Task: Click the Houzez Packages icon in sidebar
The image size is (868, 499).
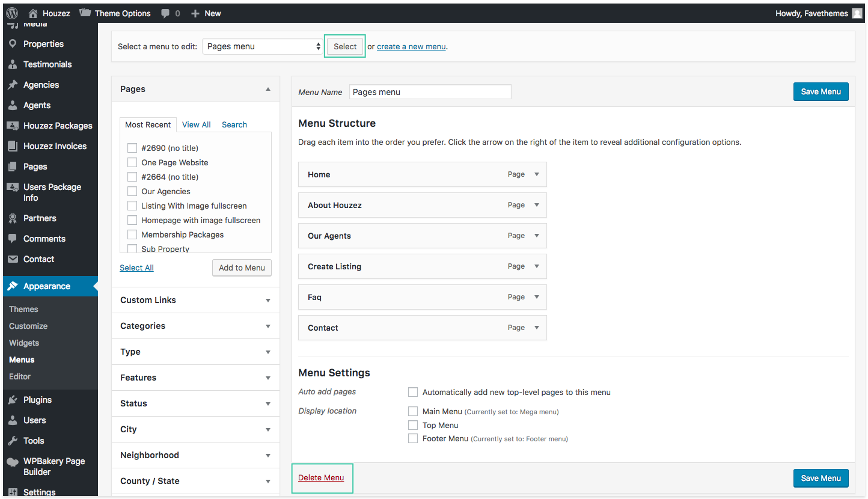Action: 13,126
